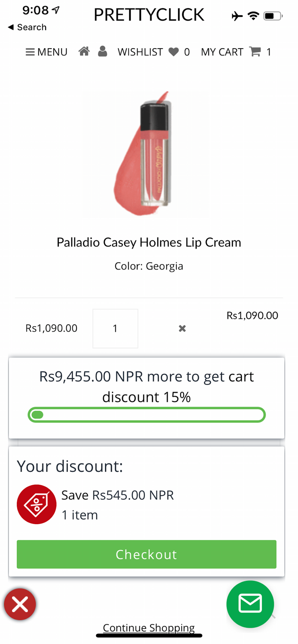Select MY CART in the navigation
This screenshot has width=298, height=644.
[222, 52]
